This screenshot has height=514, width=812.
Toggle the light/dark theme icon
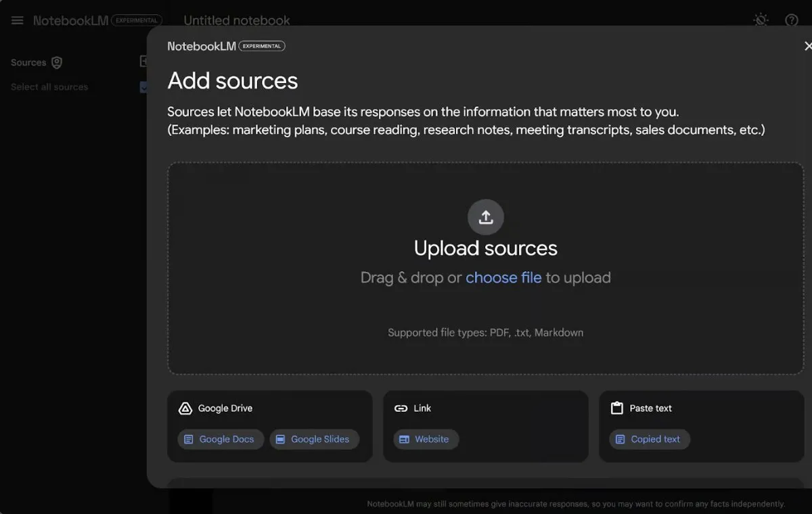tap(761, 20)
